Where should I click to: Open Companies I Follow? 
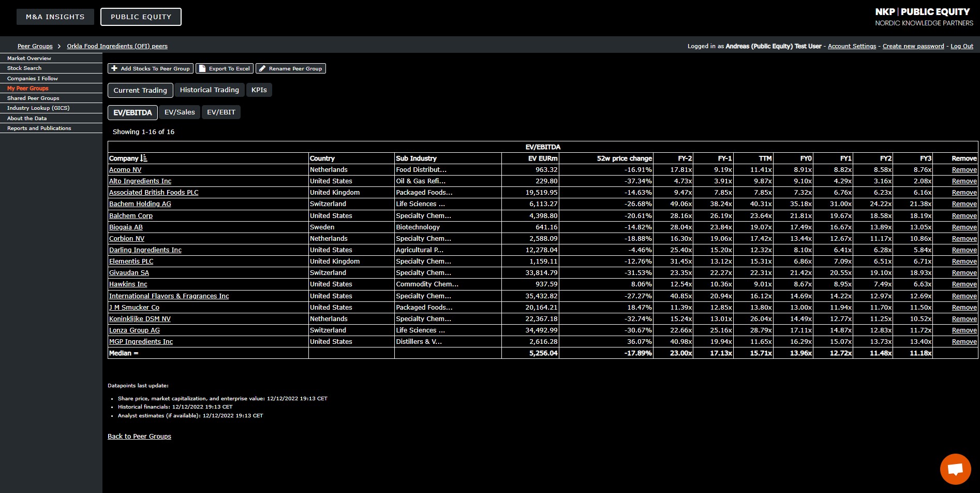pyautogui.click(x=33, y=79)
